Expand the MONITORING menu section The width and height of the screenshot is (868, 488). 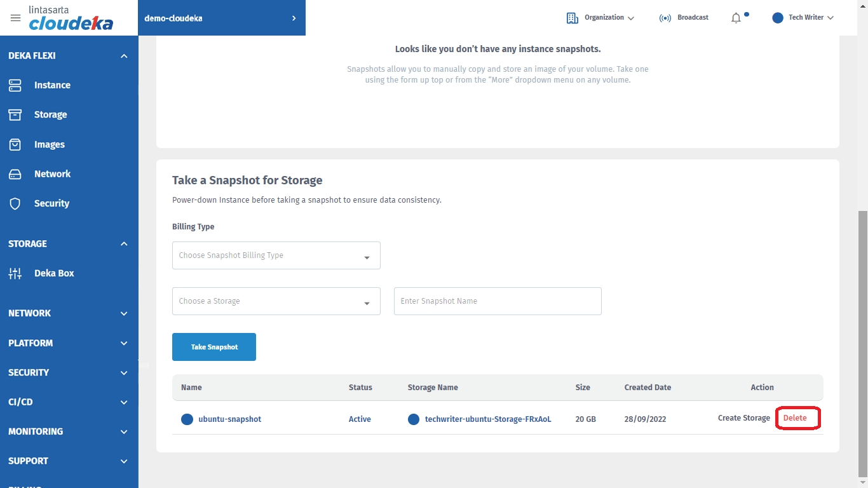point(124,431)
